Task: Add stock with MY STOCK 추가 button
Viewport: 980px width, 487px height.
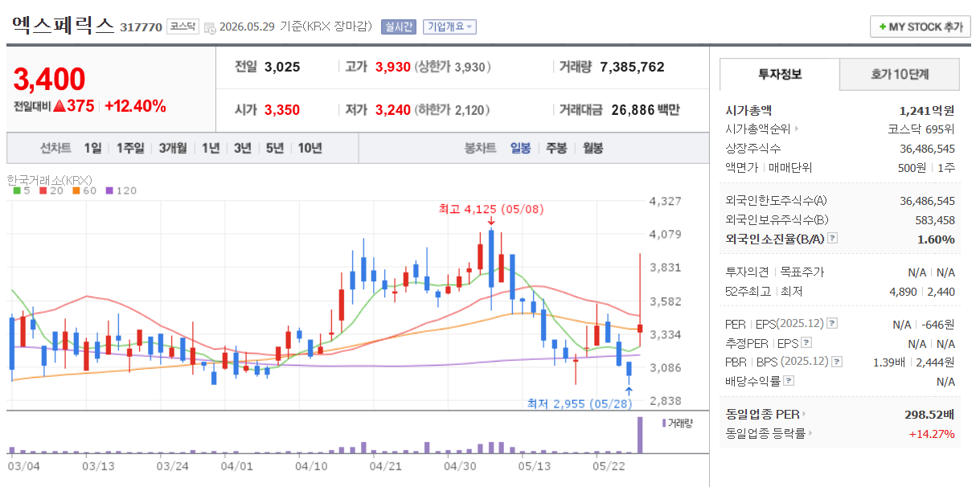Action: click(x=921, y=27)
